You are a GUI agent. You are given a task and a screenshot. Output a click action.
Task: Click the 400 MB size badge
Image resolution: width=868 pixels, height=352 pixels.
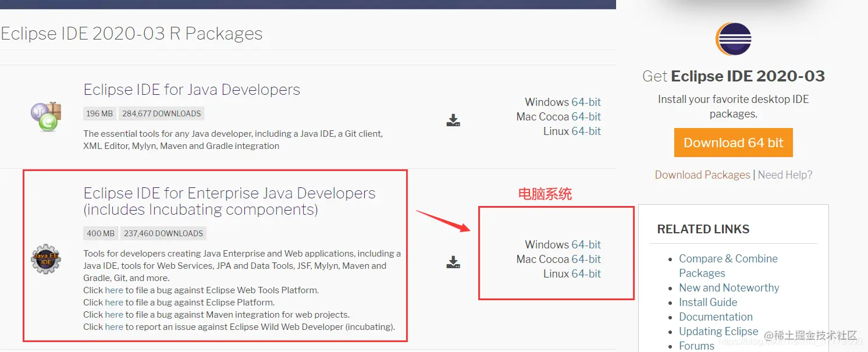[101, 233]
